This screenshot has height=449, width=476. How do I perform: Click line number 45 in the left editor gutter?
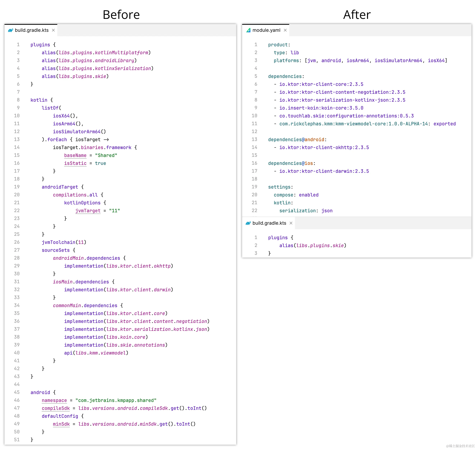17,392
